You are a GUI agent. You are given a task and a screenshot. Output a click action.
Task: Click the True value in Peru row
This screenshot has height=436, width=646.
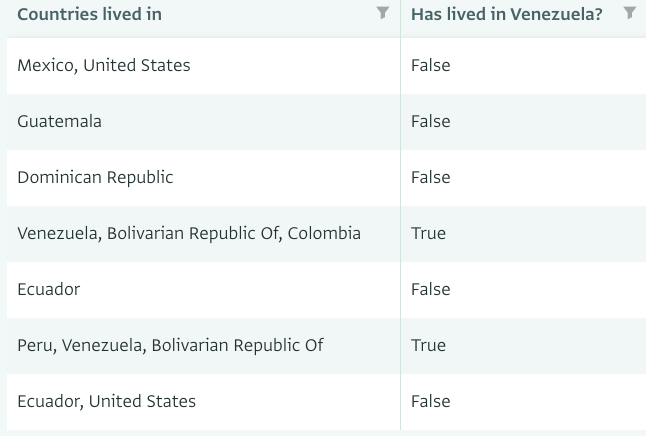point(428,346)
